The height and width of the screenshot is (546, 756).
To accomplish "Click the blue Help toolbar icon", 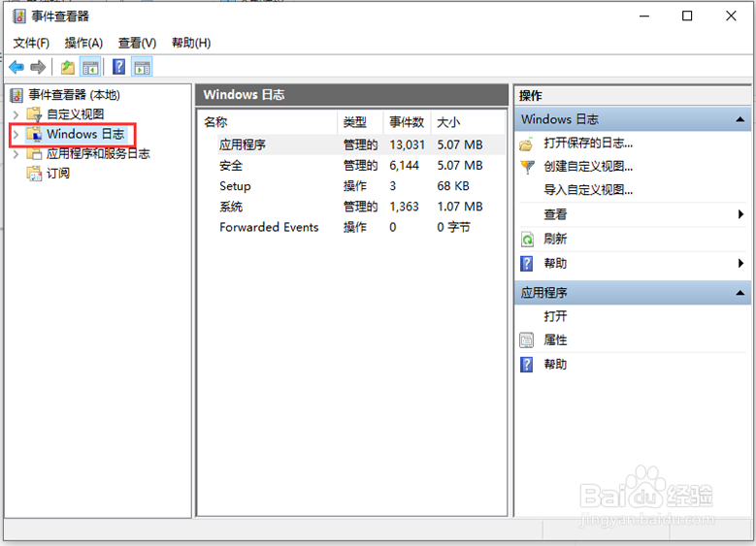I will [x=118, y=67].
